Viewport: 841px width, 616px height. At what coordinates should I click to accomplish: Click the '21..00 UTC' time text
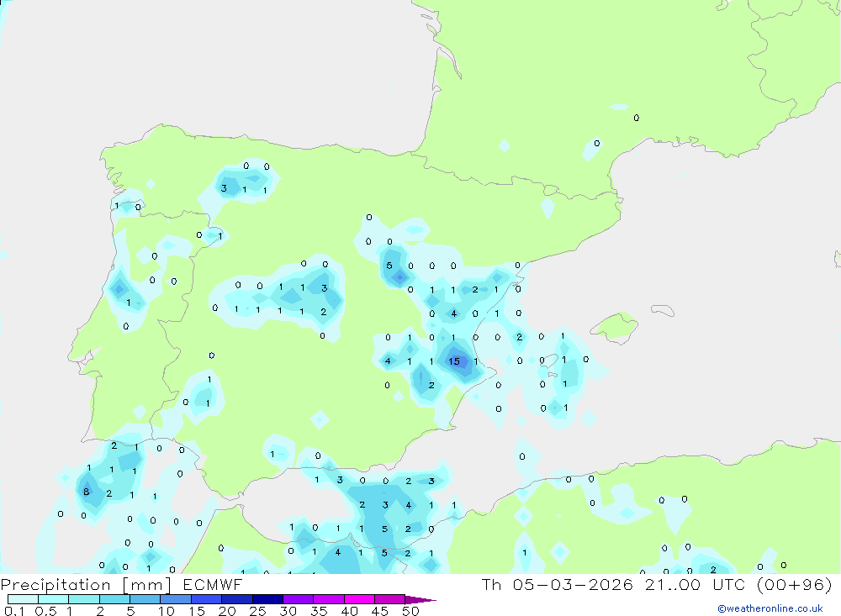click(x=696, y=584)
